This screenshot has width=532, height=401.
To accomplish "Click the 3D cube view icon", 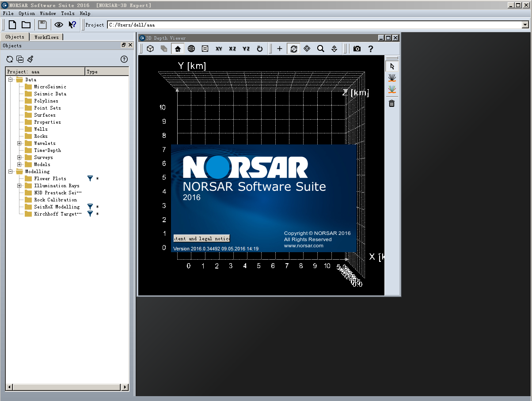I will coord(150,49).
